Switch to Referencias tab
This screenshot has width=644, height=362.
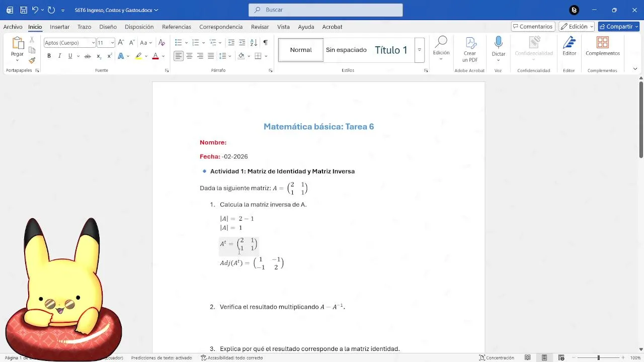click(177, 27)
